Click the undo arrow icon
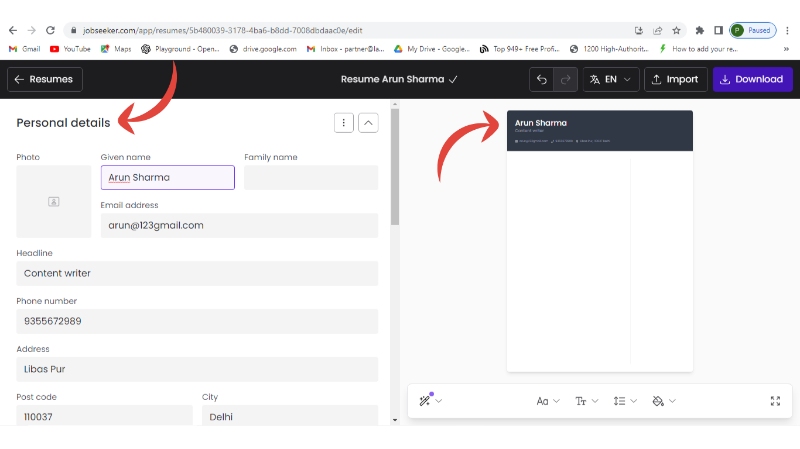 pos(542,80)
